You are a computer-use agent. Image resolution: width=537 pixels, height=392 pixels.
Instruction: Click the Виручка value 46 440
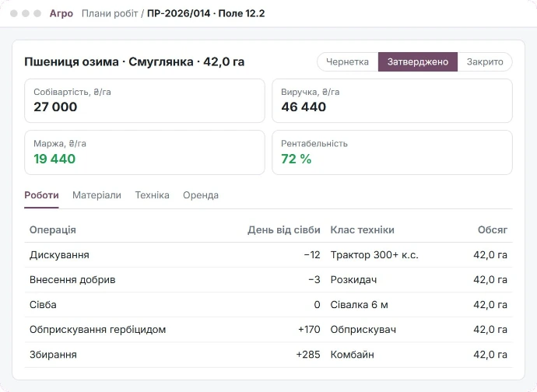(304, 107)
